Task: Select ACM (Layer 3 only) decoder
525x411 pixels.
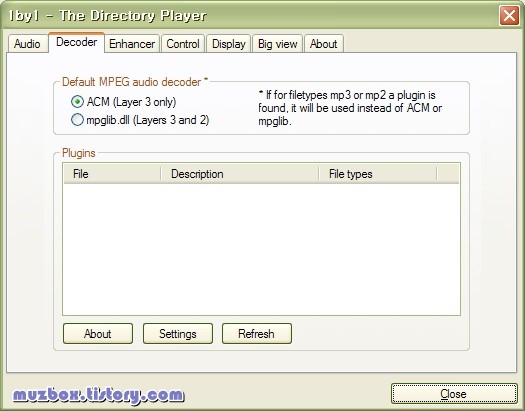Action: click(124, 102)
